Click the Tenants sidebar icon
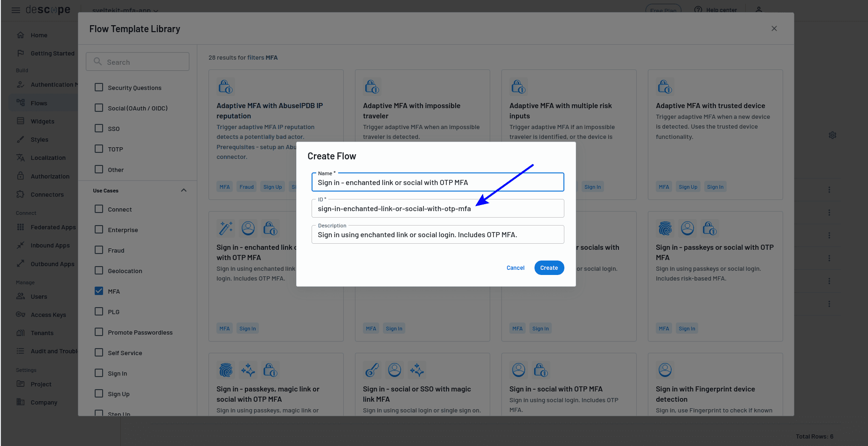Image resolution: width=868 pixels, height=446 pixels. click(21, 333)
